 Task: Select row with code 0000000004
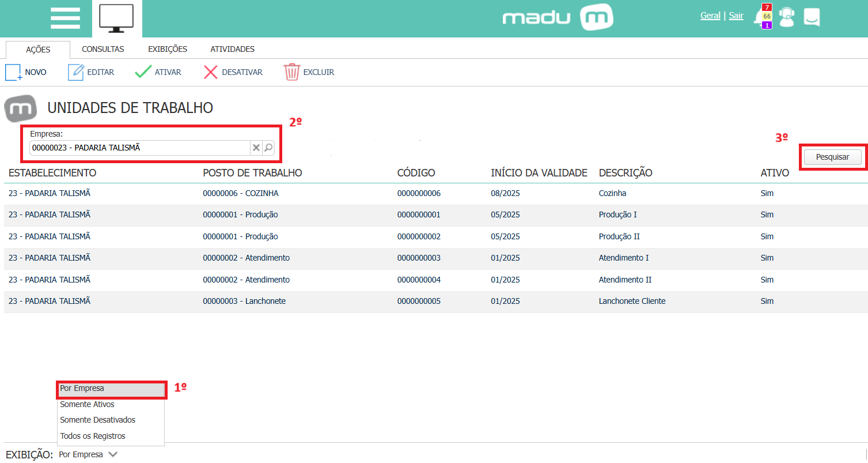pos(435,280)
